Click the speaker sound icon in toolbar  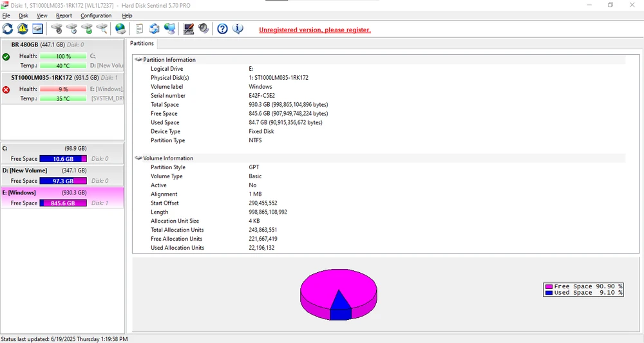[204, 29]
